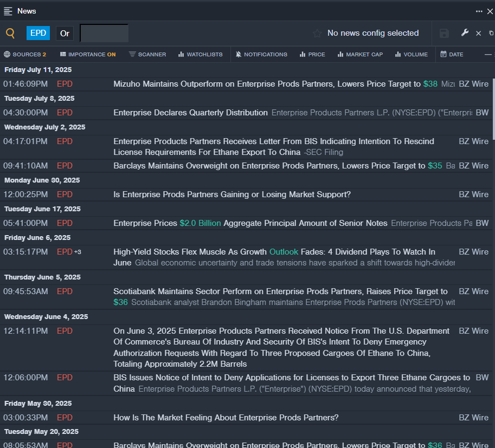
Task: Click EPD ticker in 01:46:09PM row
Action: click(65, 84)
